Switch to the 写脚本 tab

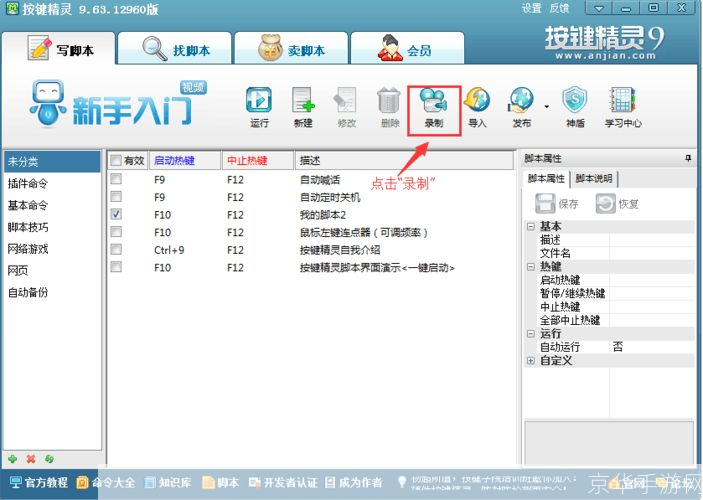point(58,48)
